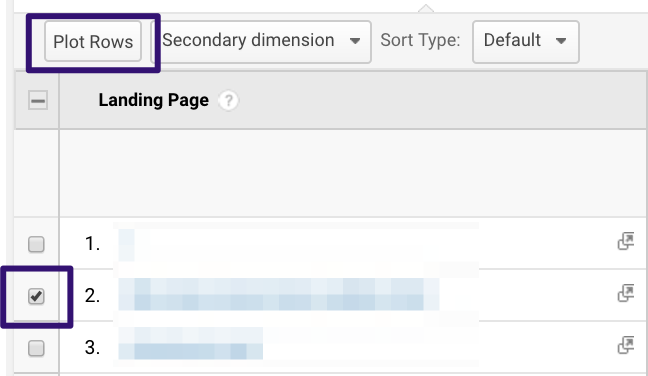
Task: Click the blurred landing page link in row 2
Action: tap(279, 294)
